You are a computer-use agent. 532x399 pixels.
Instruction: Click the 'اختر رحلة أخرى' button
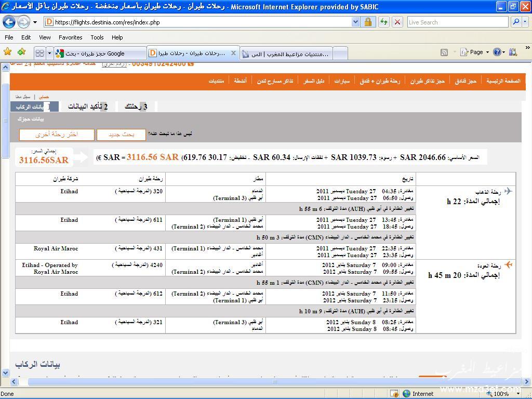57,135
